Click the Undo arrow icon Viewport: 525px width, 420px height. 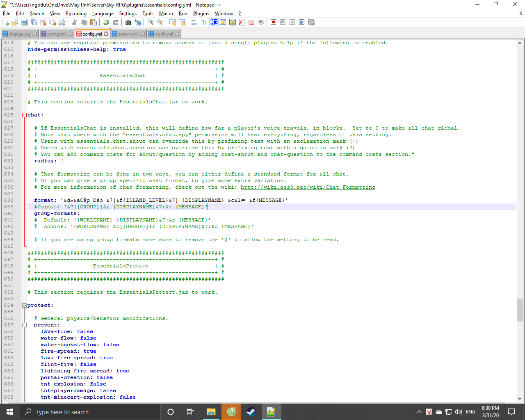tap(106, 22)
